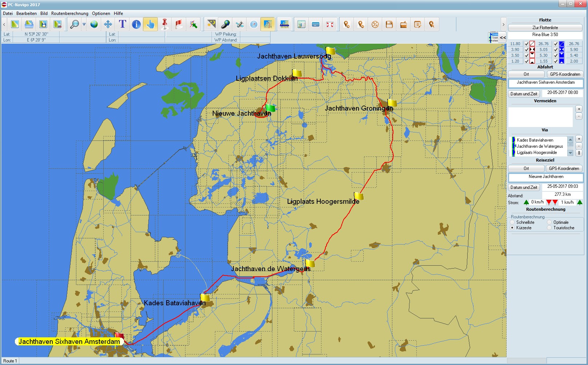Open the zoom tool dropdown arrow

pyautogui.click(x=84, y=24)
